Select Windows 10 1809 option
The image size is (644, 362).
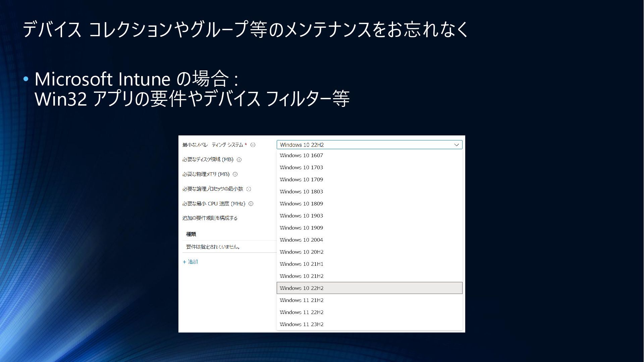coord(369,204)
